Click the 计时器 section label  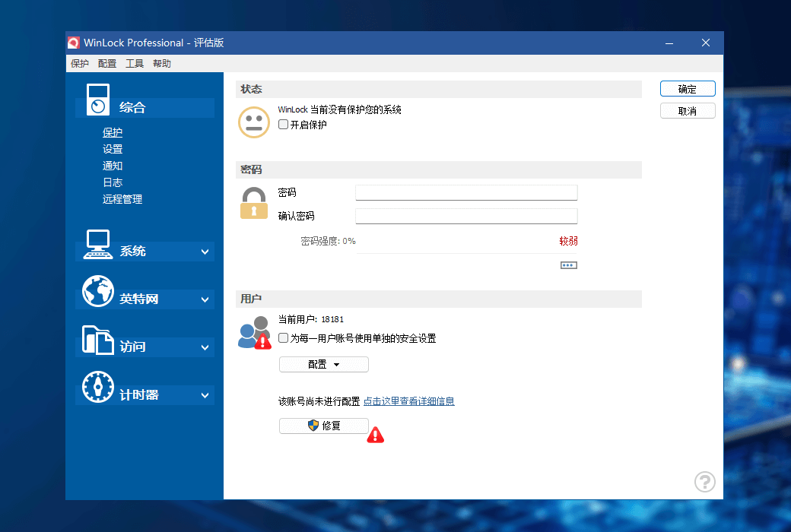tap(138, 395)
